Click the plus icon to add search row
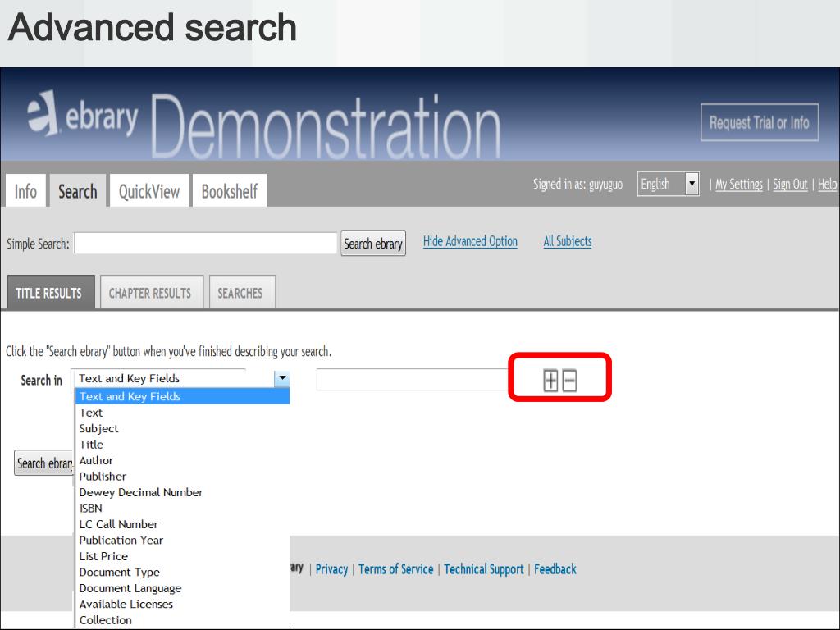840x630 pixels. [550, 381]
